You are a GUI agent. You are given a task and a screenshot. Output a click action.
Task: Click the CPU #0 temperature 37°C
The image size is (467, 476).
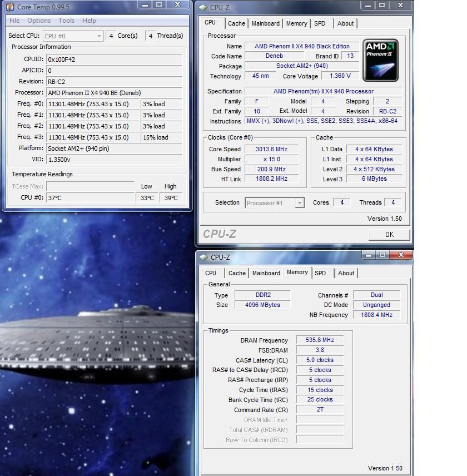(x=90, y=198)
